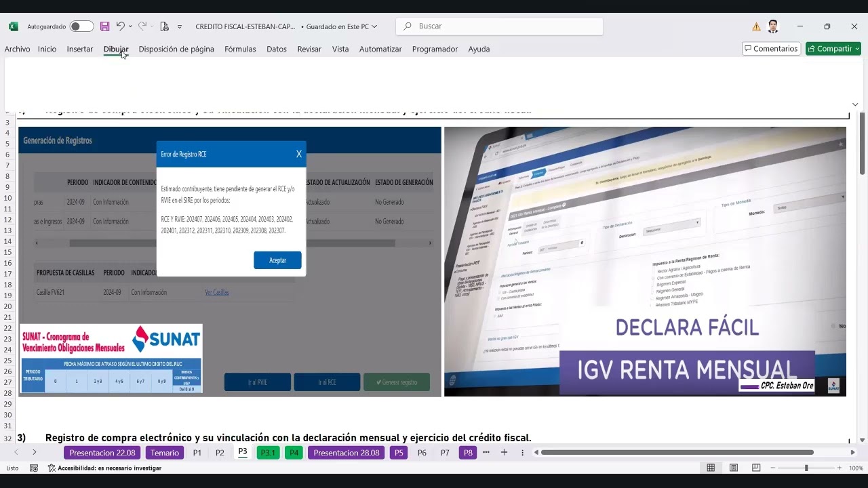Open the Undo history dropdown arrow
Image resolution: width=868 pixels, height=488 pixels.
130,26
